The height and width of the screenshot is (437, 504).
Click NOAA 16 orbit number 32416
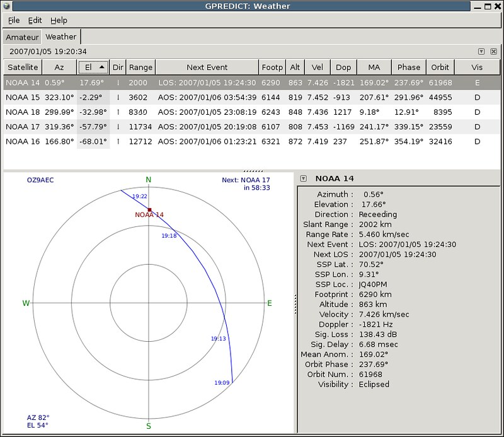tap(440, 142)
